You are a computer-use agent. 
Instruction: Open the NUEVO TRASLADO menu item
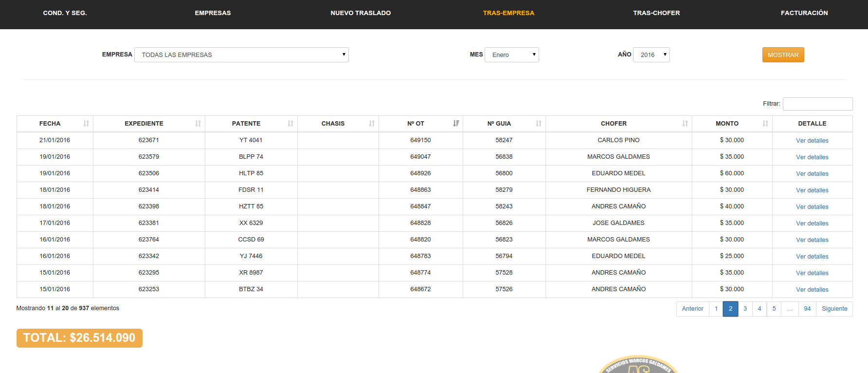click(361, 13)
